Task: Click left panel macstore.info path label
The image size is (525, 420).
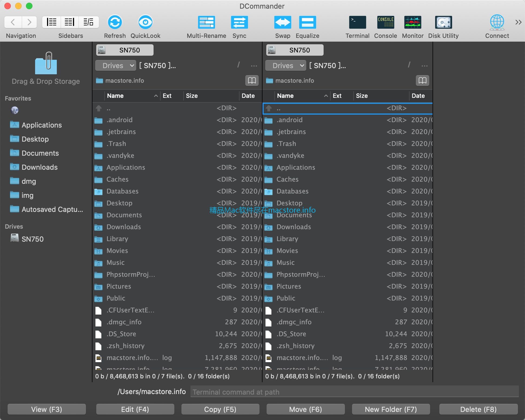Action: coord(125,81)
